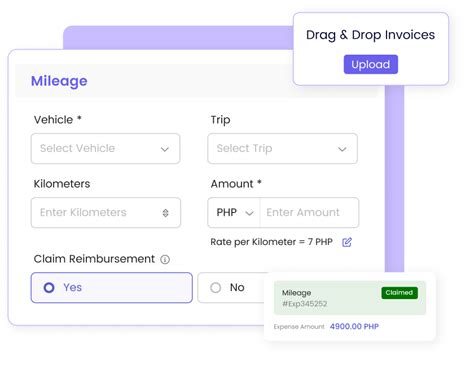Click the Select Vehicle chevron arrow
The width and height of the screenshot is (474, 374).
coord(165,149)
